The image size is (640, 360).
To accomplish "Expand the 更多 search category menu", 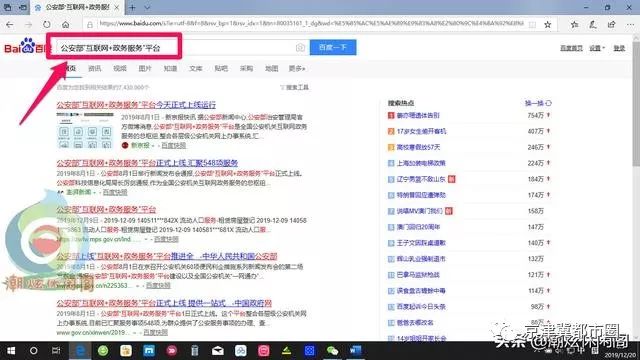I will click(x=297, y=69).
